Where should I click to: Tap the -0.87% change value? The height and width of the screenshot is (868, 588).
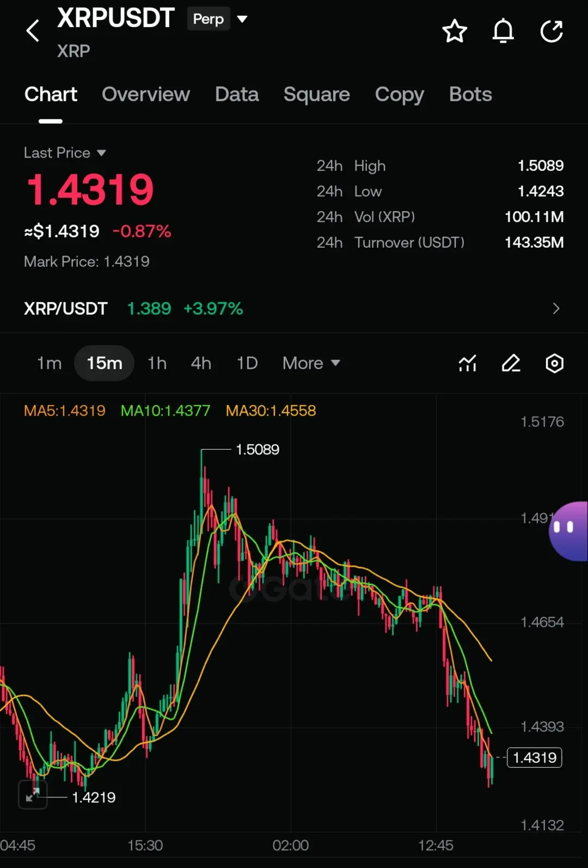pos(142,231)
